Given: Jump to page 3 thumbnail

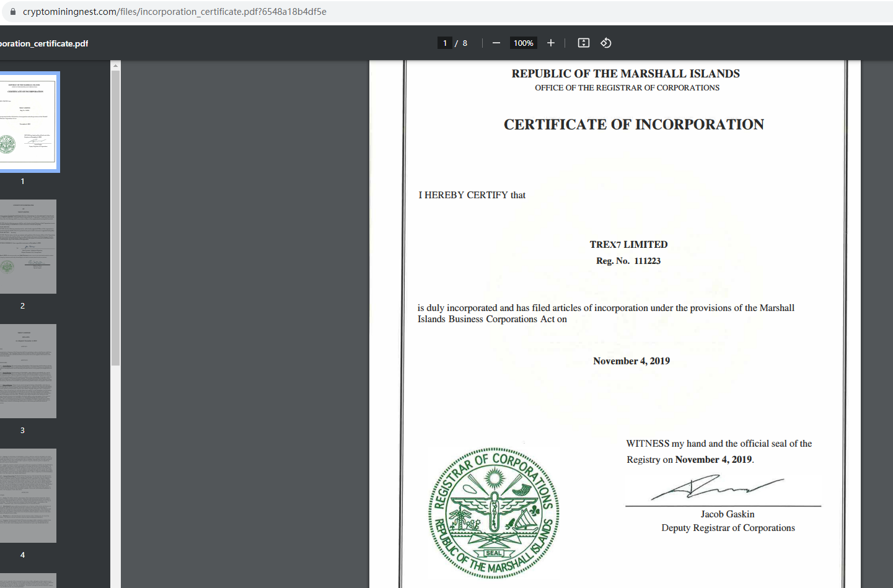Looking at the screenshot, I should tap(28, 371).
